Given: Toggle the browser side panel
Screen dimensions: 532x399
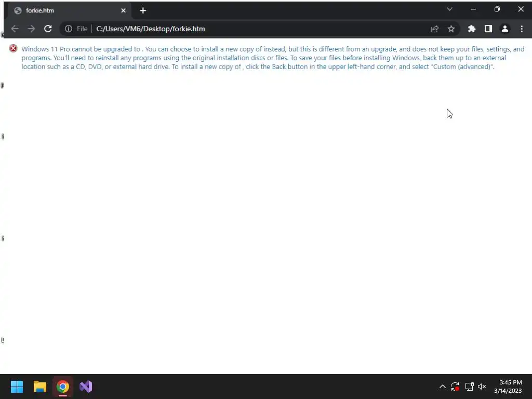Looking at the screenshot, I should click(x=488, y=29).
